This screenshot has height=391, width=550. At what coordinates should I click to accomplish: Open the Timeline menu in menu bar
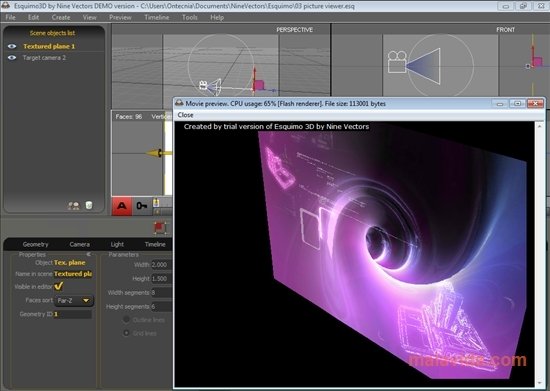157,17
